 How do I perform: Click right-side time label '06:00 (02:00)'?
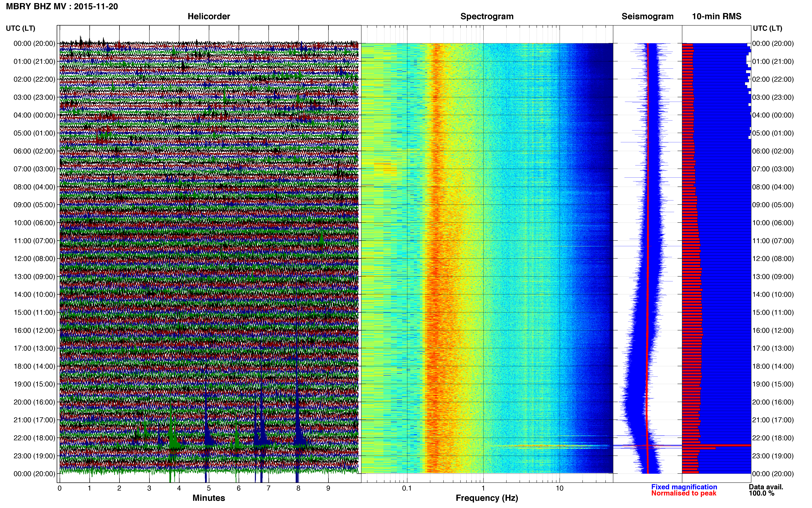(773, 151)
